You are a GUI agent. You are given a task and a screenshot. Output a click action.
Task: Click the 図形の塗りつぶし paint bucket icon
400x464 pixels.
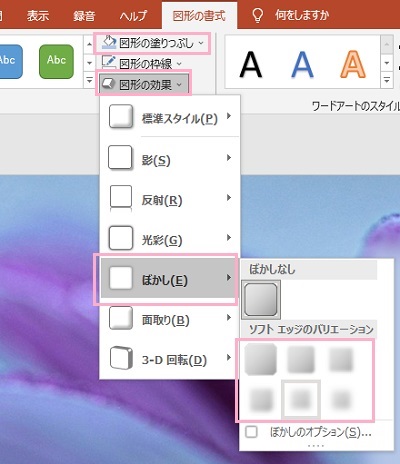click(109, 42)
